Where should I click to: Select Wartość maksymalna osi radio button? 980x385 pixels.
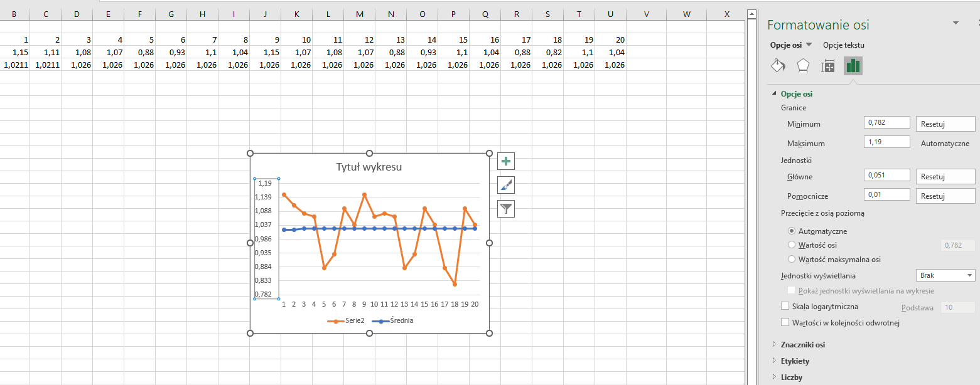pyautogui.click(x=792, y=259)
